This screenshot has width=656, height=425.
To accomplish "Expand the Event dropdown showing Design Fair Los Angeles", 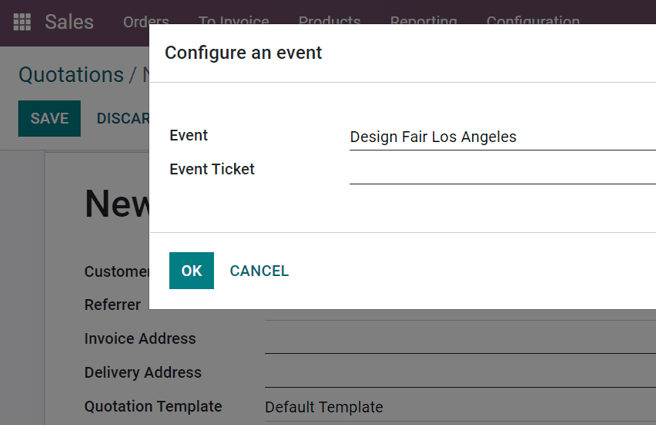I will 500,137.
